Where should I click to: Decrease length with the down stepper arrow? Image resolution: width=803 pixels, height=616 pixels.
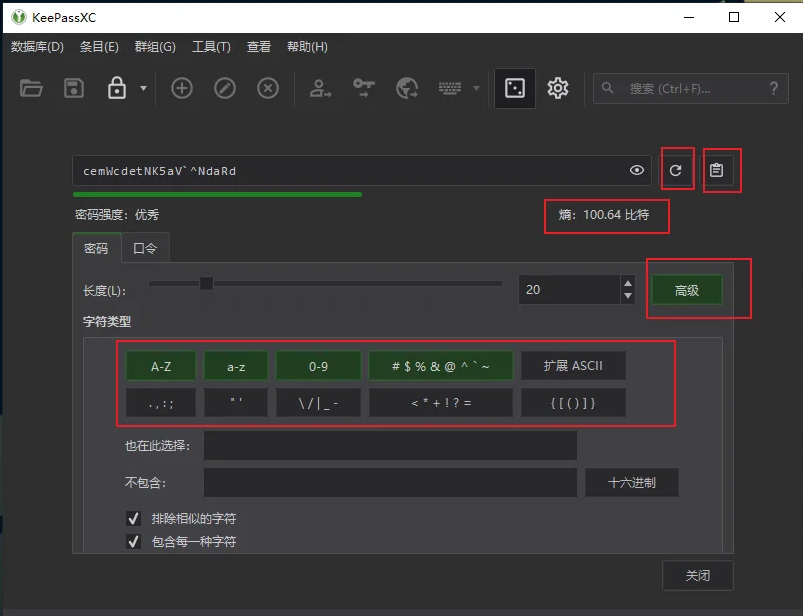[x=628, y=296]
